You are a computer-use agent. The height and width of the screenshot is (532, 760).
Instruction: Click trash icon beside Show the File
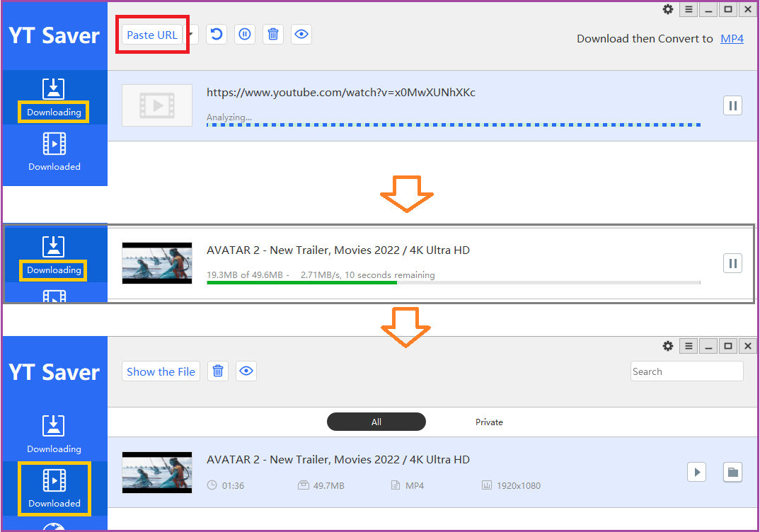[x=218, y=371]
